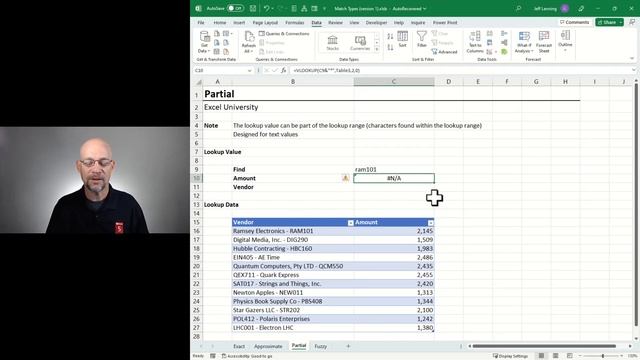Click the Relationships icon
The height and width of the screenshot is (360, 640).
pos(504,42)
